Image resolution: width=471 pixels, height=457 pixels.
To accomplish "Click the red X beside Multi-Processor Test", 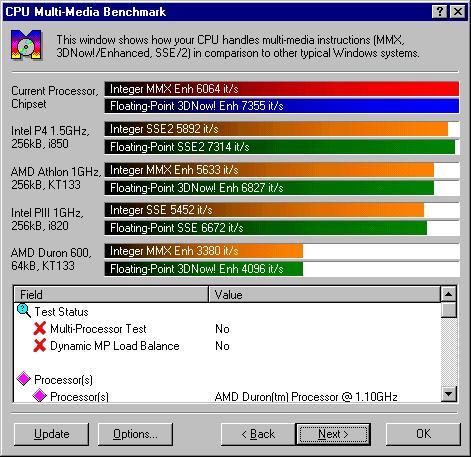I will click(x=40, y=328).
